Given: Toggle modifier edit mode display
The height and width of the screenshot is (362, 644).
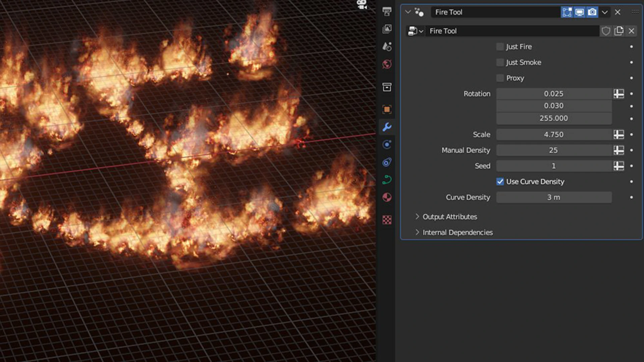Looking at the screenshot, I should pyautogui.click(x=567, y=12).
